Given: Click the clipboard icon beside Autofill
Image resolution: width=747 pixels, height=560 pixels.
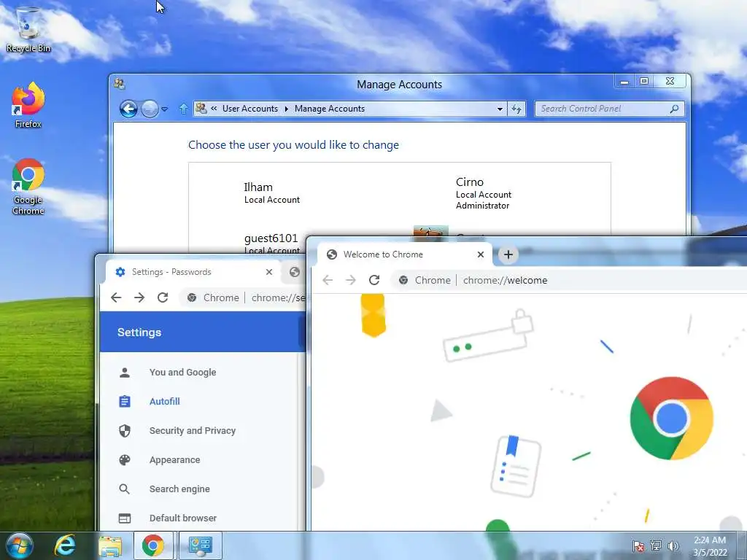Looking at the screenshot, I should pos(124,402).
